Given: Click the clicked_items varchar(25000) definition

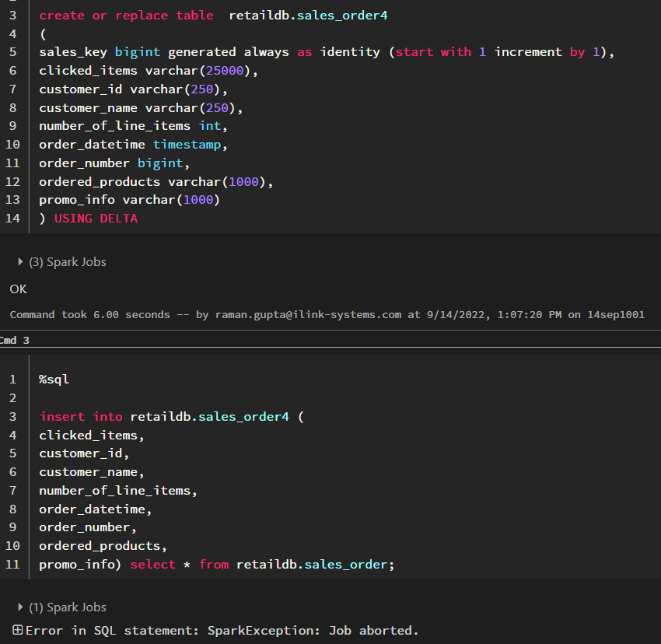Looking at the screenshot, I should tap(148, 71).
